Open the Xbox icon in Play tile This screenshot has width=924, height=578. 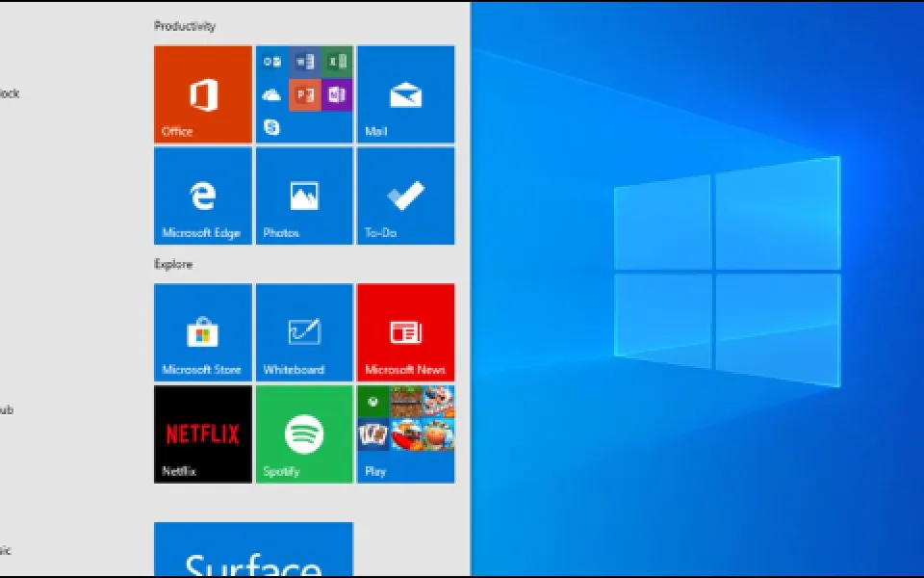[x=373, y=402]
